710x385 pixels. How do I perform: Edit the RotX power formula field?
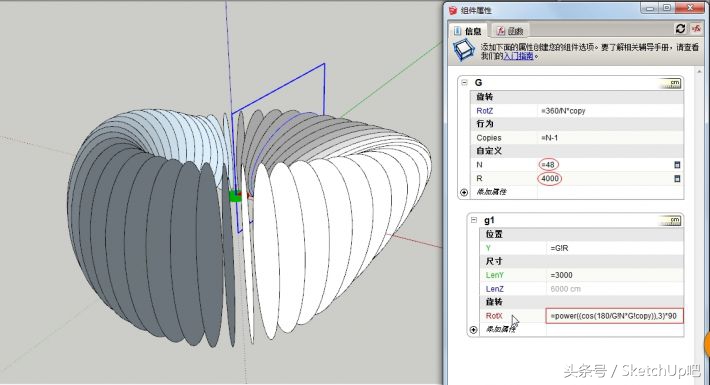(614, 316)
